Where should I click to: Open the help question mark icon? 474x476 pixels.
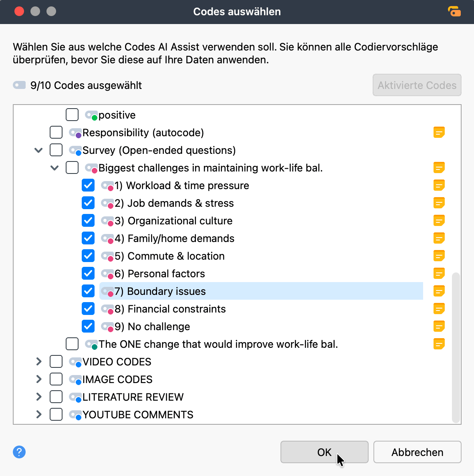pos(19,452)
